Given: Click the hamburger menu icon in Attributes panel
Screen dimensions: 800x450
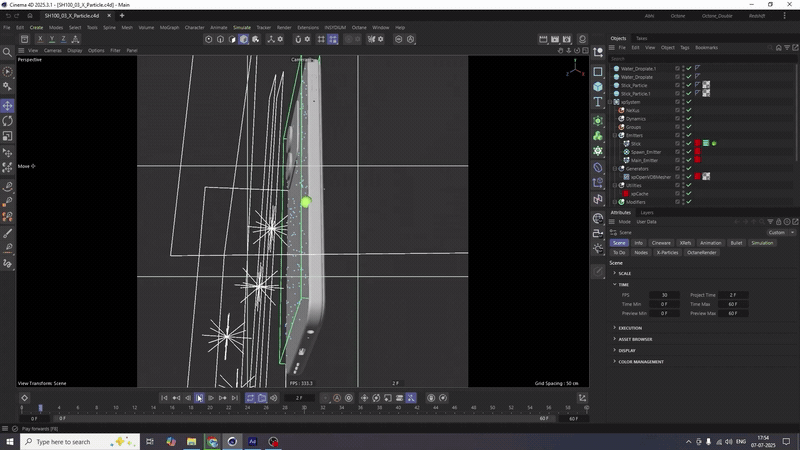Looking at the screenshot, I should 613,222.
